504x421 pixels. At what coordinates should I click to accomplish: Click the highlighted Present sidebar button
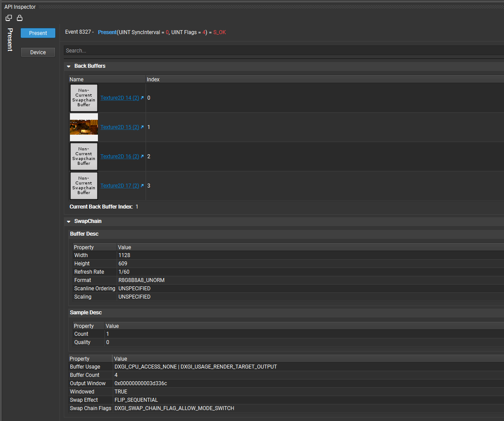(x=38, y=33)
